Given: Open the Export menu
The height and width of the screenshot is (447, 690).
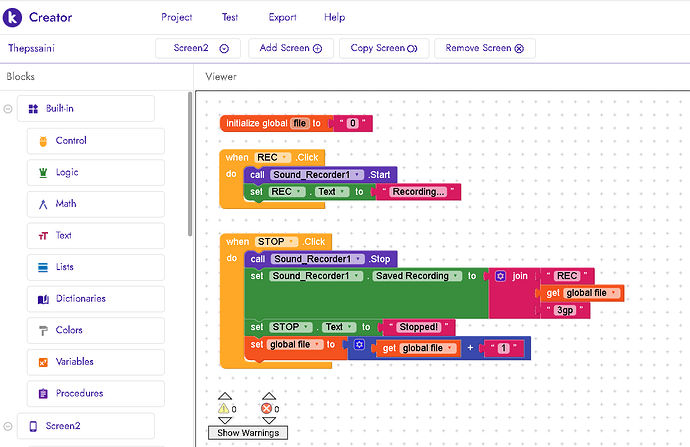Looking at the screenshot, I should 282,17.
